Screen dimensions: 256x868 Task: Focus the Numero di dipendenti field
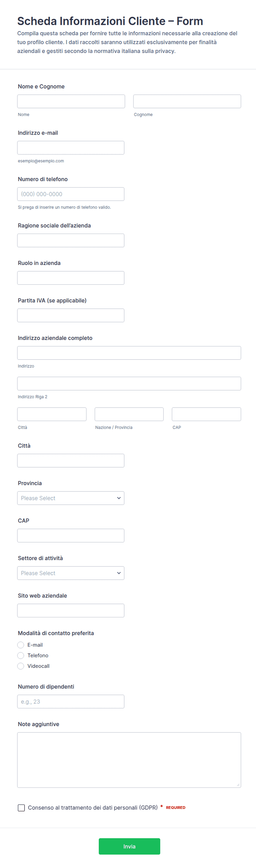[70, 701]
